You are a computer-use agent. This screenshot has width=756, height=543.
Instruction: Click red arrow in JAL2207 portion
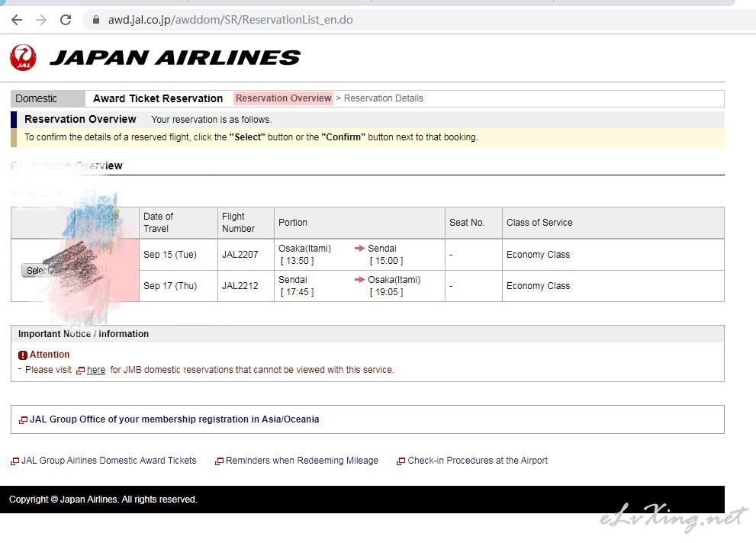359,248
